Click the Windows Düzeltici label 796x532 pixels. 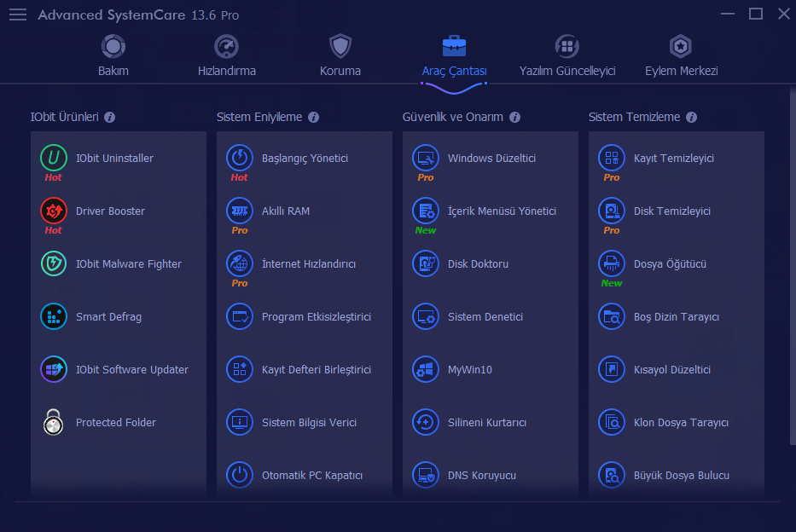(491, 159)
